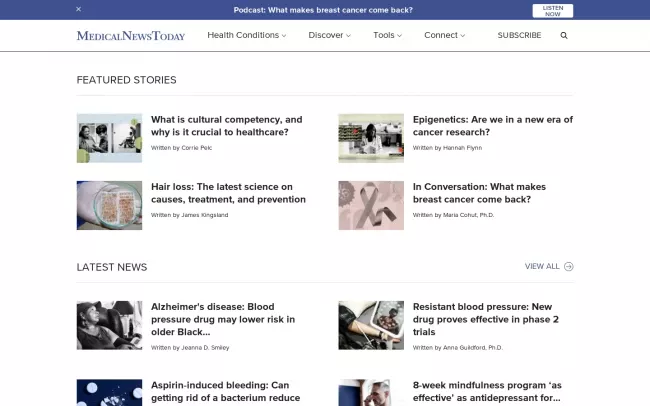Open the Hair loss latest science article
This screenshot has height=406, width=650.
point(228,193)
